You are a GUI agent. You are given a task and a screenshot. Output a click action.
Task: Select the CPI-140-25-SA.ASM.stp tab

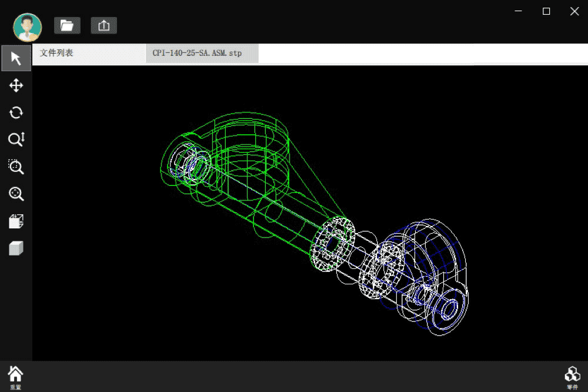(x=202, y=54)
